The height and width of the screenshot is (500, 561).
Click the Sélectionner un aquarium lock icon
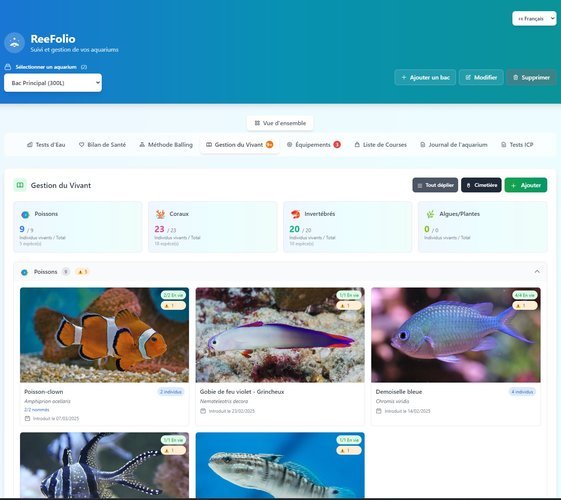click(8, 67)
